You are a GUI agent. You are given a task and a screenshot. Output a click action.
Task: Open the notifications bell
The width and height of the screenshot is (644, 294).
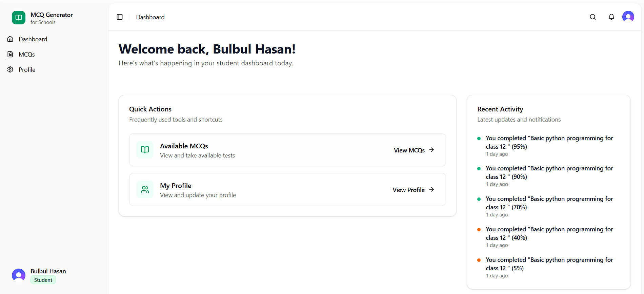click(611, 17)
